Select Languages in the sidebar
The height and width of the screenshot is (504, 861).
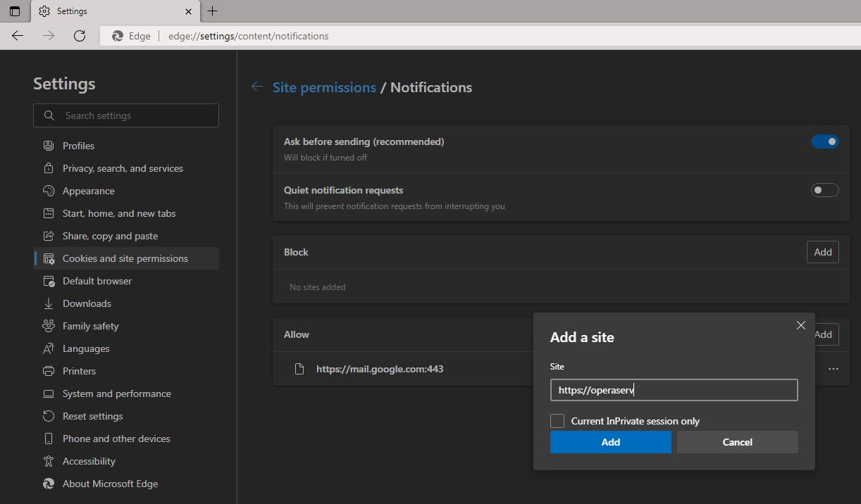[86, 348]
